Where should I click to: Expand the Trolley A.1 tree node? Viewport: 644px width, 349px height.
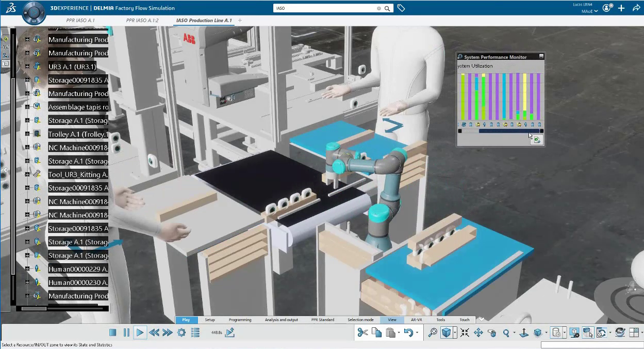coord(27,134)
